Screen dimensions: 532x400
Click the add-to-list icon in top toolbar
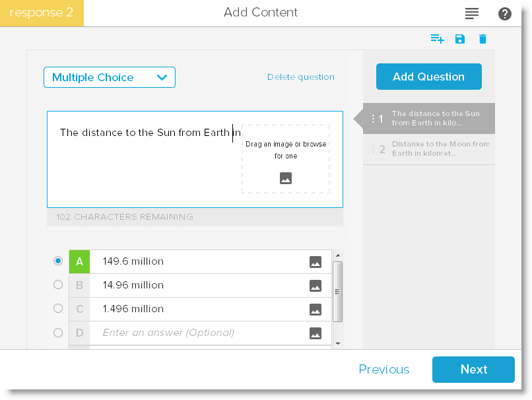[x=437, y=39]
